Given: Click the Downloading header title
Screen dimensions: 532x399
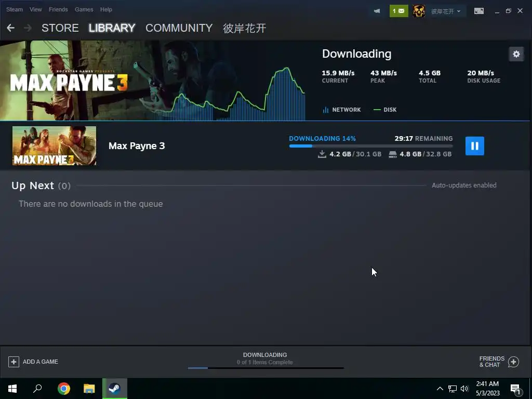Looking at the screenshot, I should coord(356,54).
